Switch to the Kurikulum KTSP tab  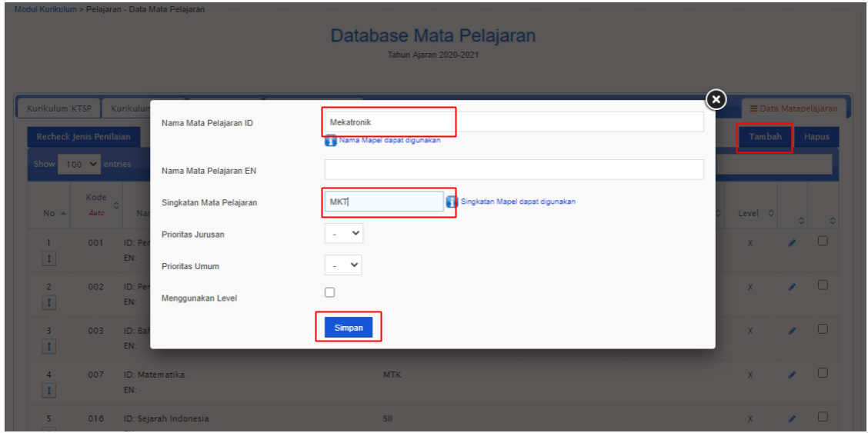(58, 108)
